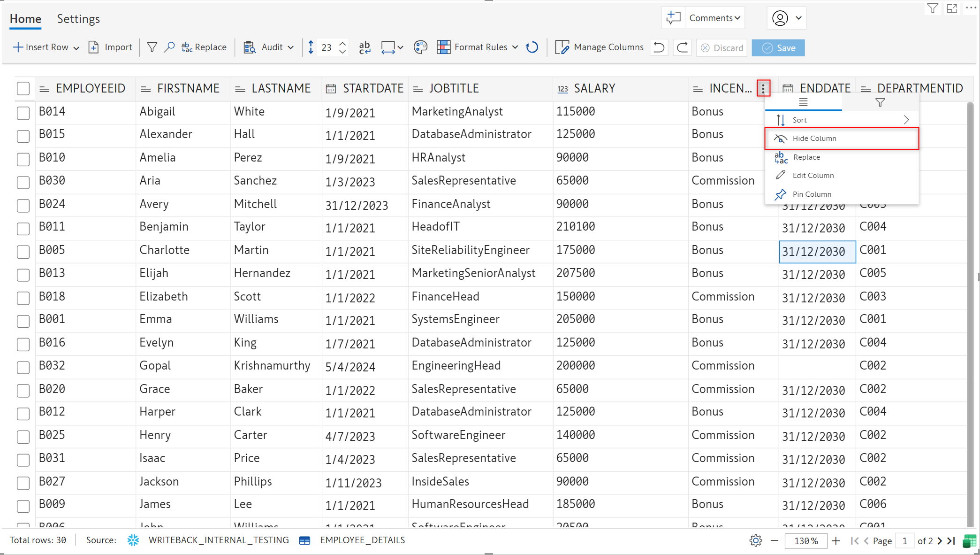Open the Audit dropdown menu
Screen dimensions: 980x555
290,47
